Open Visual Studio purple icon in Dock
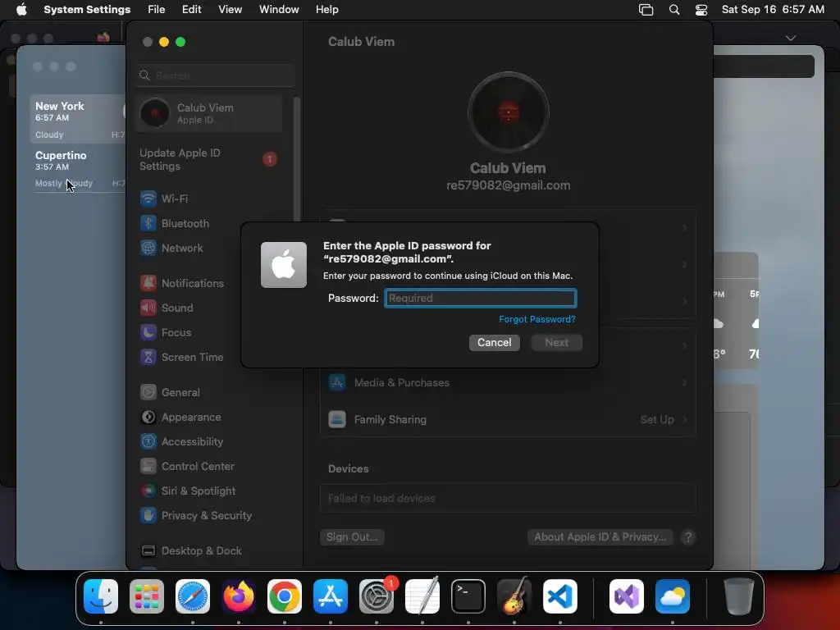840x630 pixels. tap(627, 596)
